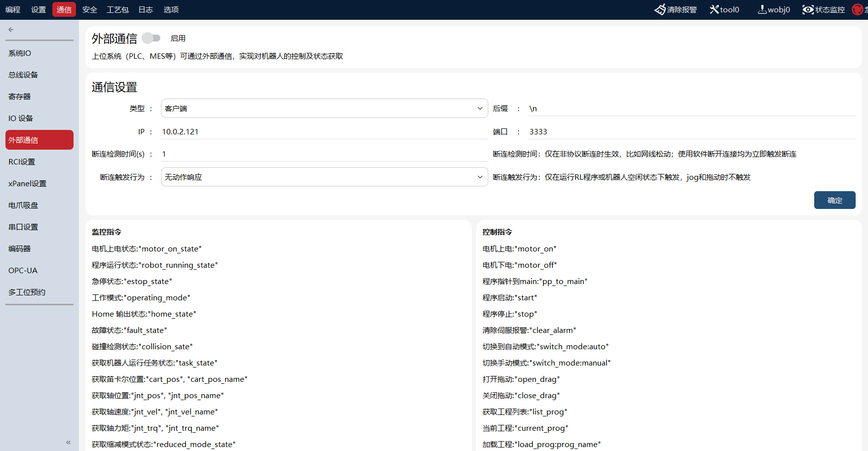Enable the 外部通信 external communication switch
Screen dimensions: 868x451
151,38
